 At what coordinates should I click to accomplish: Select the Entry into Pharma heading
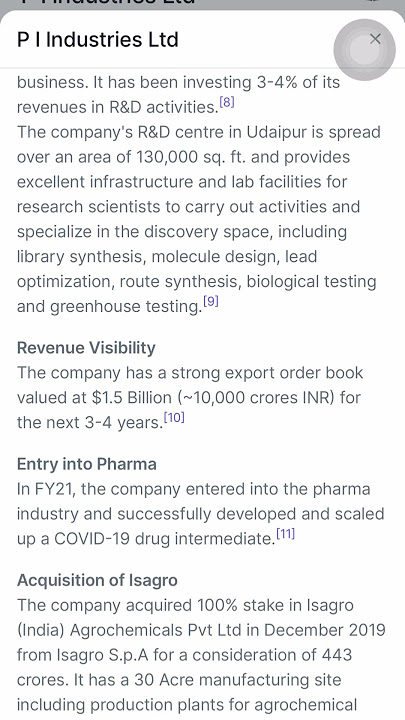[x=86, y=464]
